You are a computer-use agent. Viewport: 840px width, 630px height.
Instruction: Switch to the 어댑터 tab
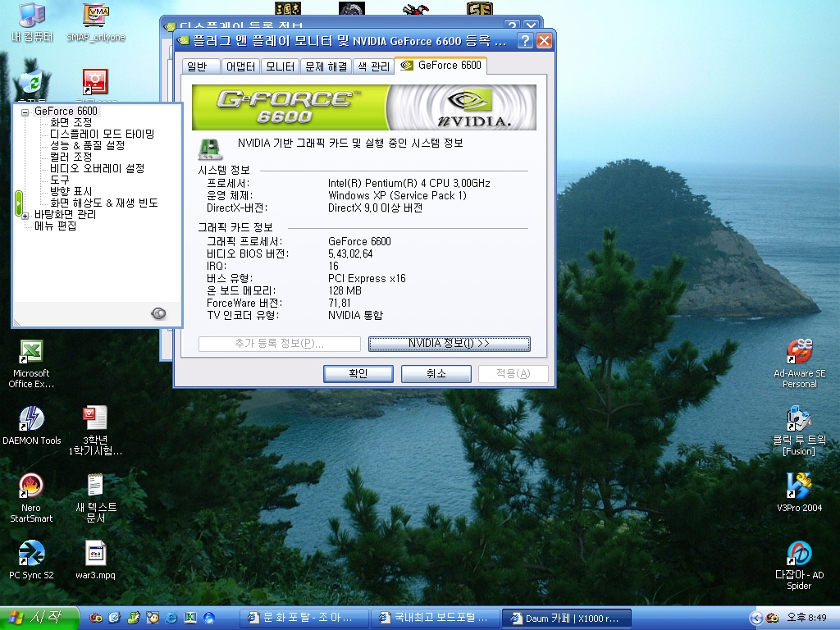(240, 66)
